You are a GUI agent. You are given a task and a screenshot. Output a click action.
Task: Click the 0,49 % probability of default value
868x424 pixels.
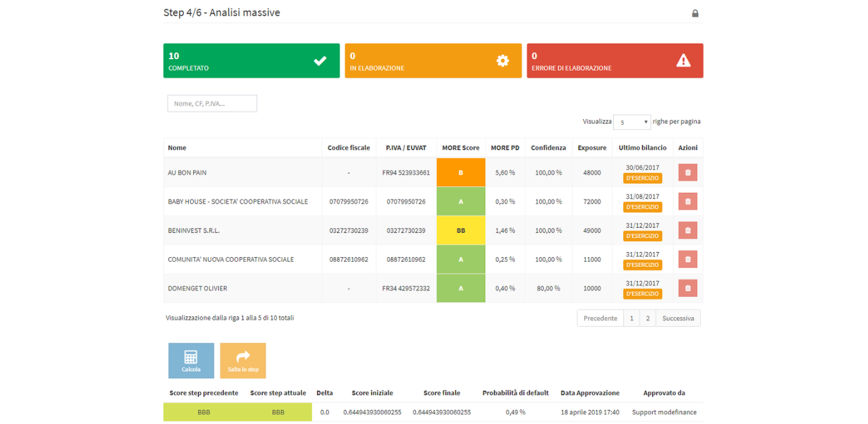tap(515, 412)
